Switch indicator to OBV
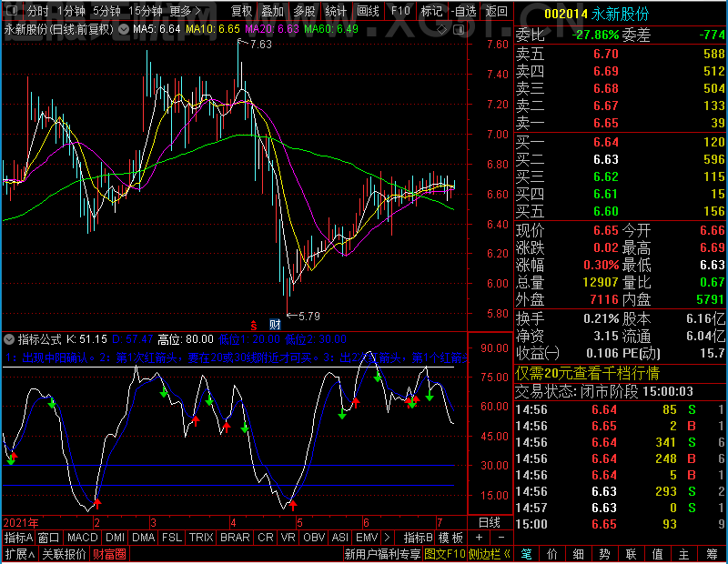This screenshot has width=728, height=564. coord(314,538)
